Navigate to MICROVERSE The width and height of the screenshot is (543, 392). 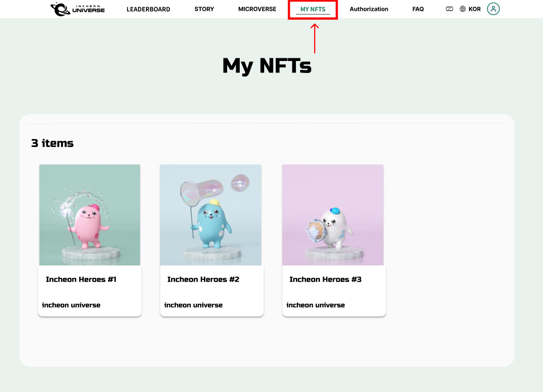point(257,9)
